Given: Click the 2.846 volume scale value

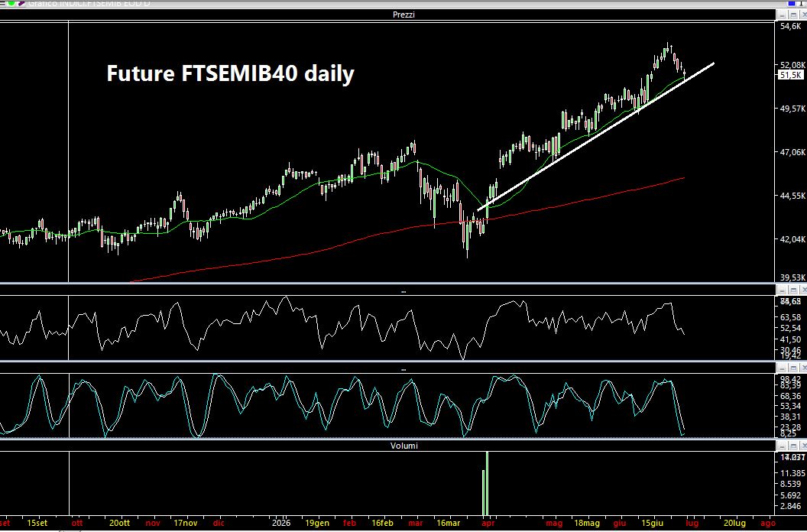Looking at the screenshot, I should click(790, 506).
